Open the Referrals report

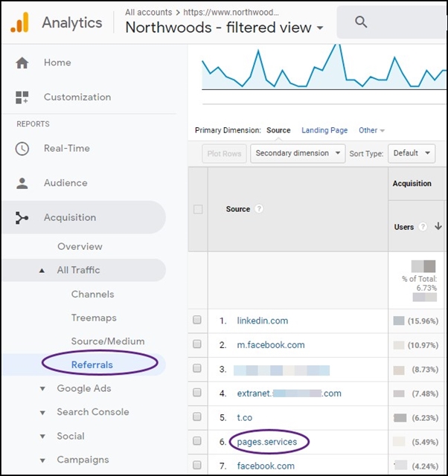pos(92,364)
